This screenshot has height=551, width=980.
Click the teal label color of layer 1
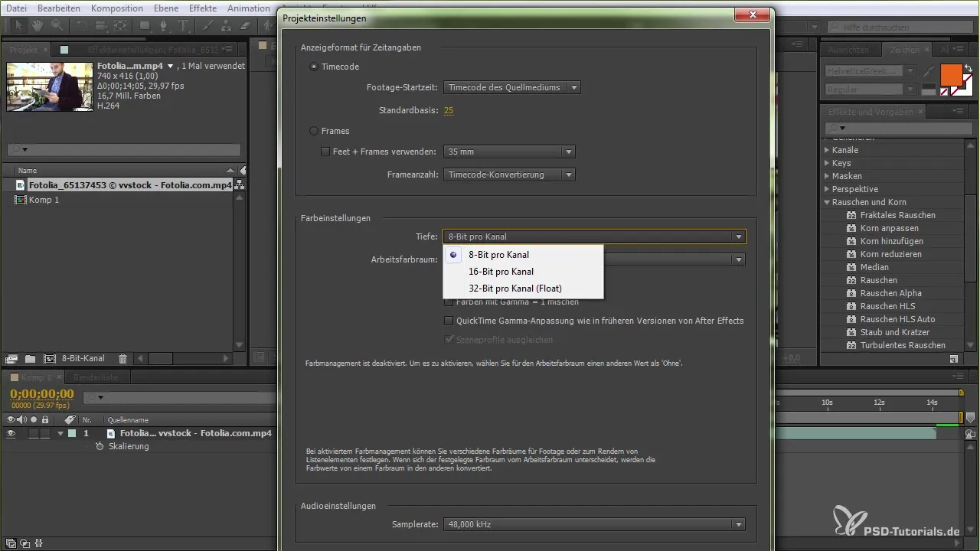[71, 433]
